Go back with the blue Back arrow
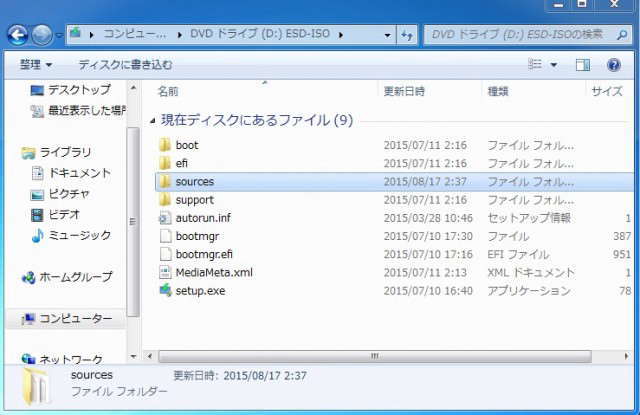Screen dimensions: 640x415 [18, 35]
